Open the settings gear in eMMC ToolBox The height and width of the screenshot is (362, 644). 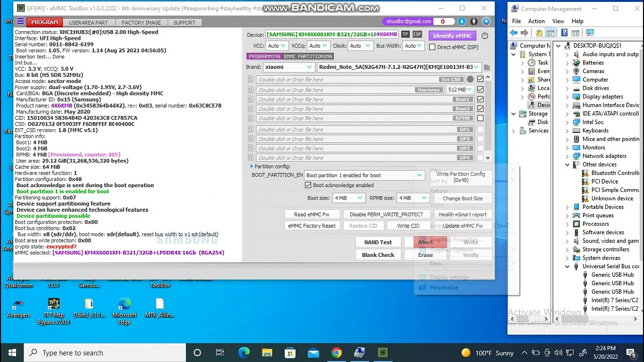point(486,22)
